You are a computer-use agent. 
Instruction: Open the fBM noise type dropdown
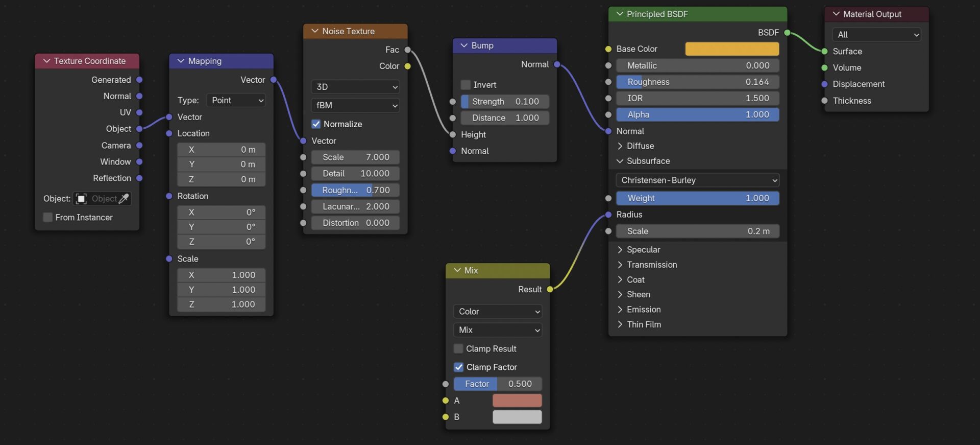coord(355,105)
